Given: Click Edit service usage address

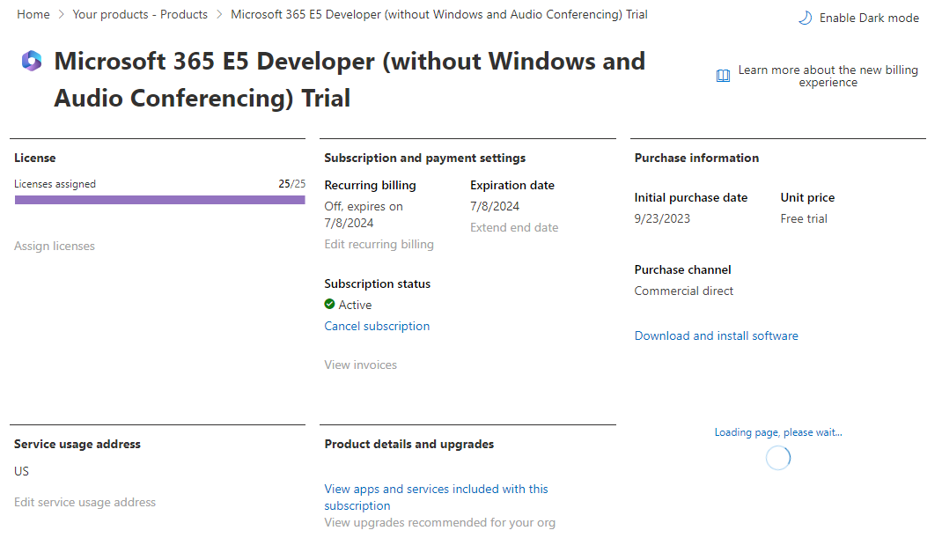Looking at the screenshot, I should pyautogui.click(x=85, y=502).
